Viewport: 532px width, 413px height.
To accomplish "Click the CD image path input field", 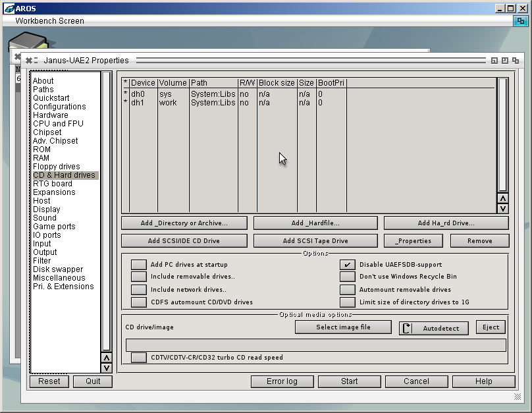I will [315, 345].
